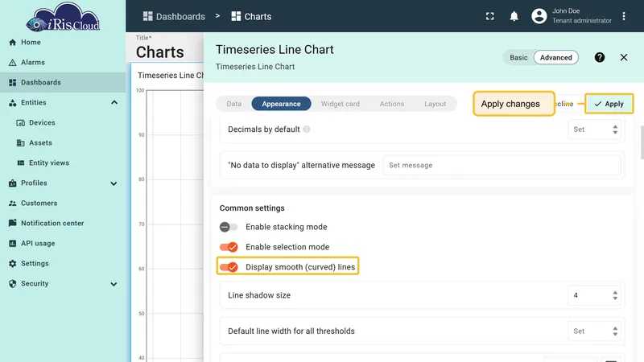Toggle fullscreen mode icon
Image resolution: width=644 pixels, height=362 pixels.
pyautogui.click(x=490, y=16)
